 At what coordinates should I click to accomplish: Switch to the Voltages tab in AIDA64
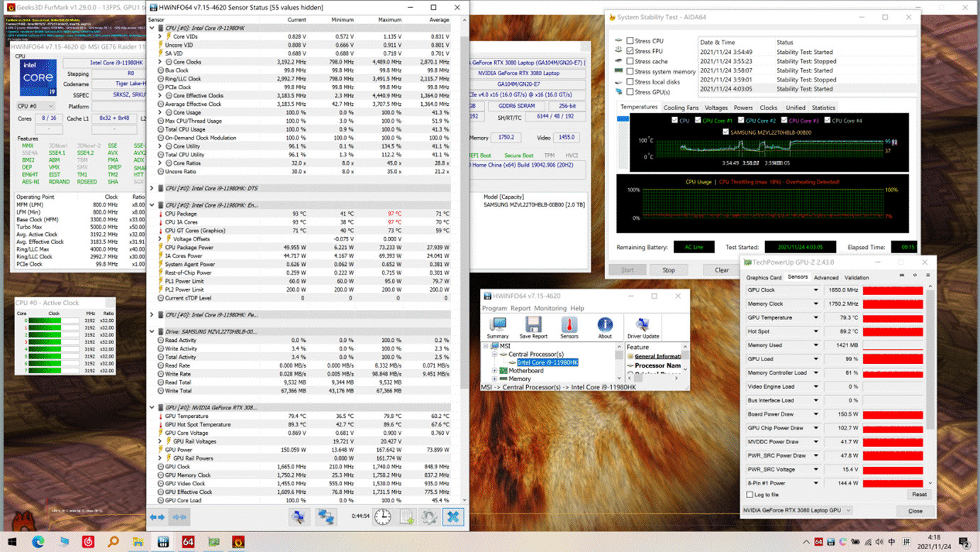[716, 108]
